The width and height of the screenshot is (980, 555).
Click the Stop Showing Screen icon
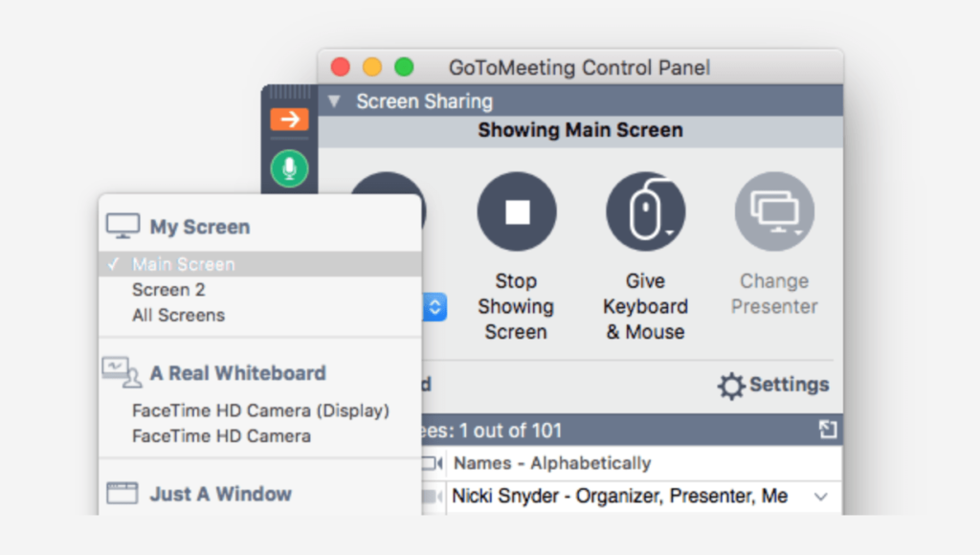tap(517, 211)
